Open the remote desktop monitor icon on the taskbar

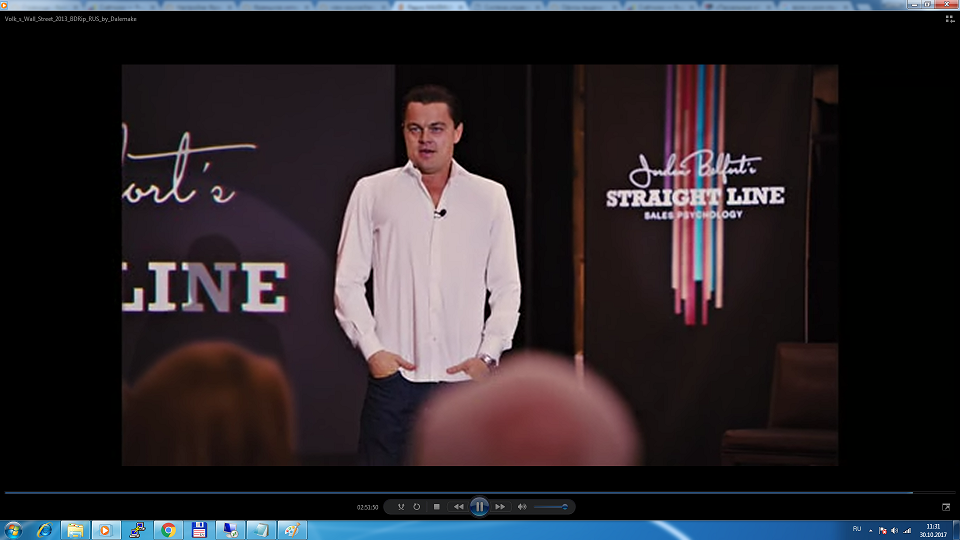tap(230, 530)
